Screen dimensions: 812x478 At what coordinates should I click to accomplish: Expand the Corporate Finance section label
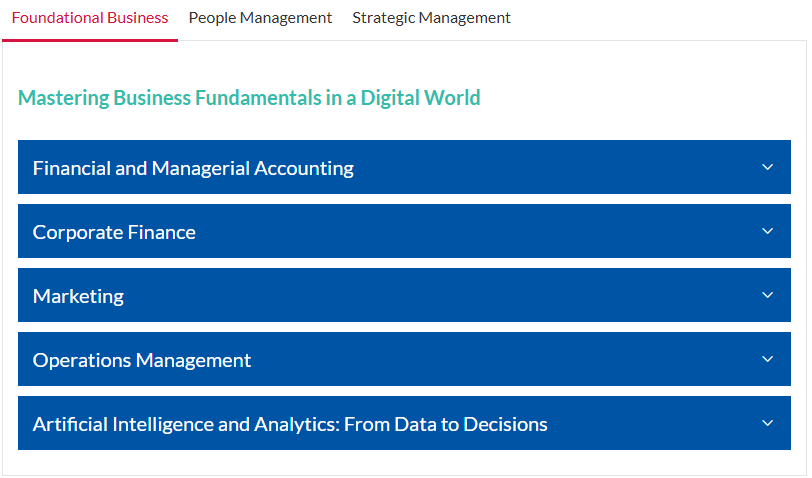(114, 232)
